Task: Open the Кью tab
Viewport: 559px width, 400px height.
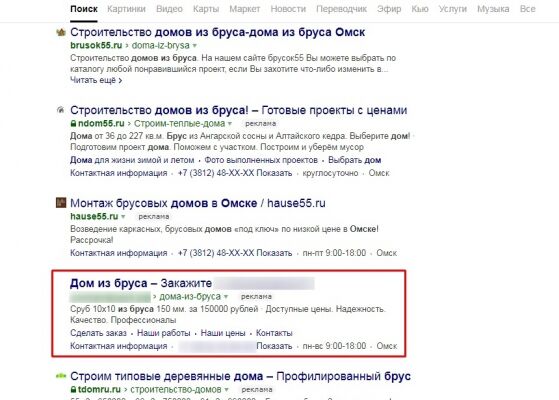Action: pyautogui.click(x=420, y=9)
